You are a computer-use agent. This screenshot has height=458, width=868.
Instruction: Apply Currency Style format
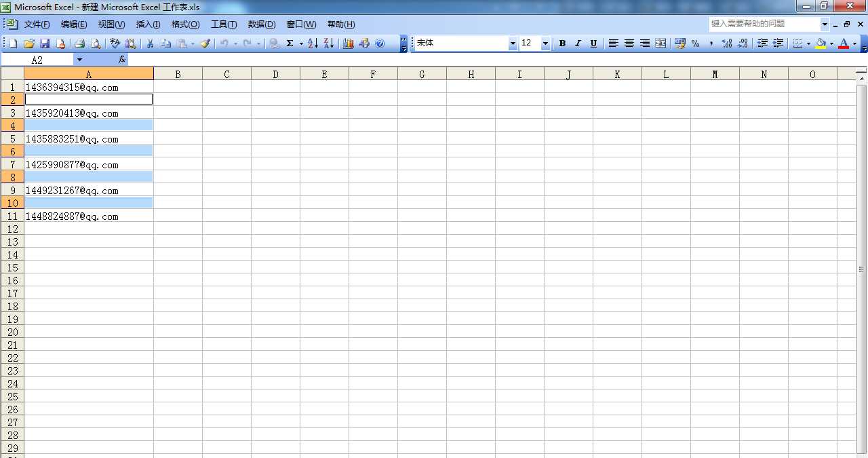tap(680, 43)
